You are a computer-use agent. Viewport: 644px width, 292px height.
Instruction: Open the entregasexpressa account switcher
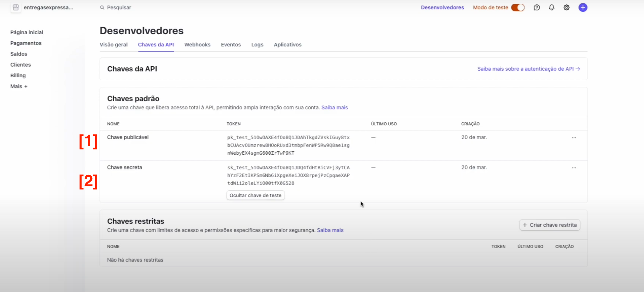[x=48, y=7]
